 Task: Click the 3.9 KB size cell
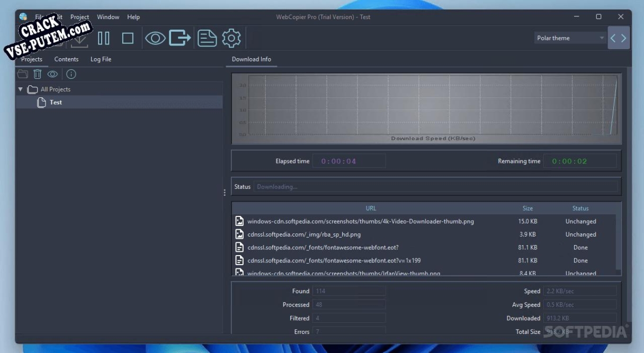pyautogui.click(x=527, y=234)
